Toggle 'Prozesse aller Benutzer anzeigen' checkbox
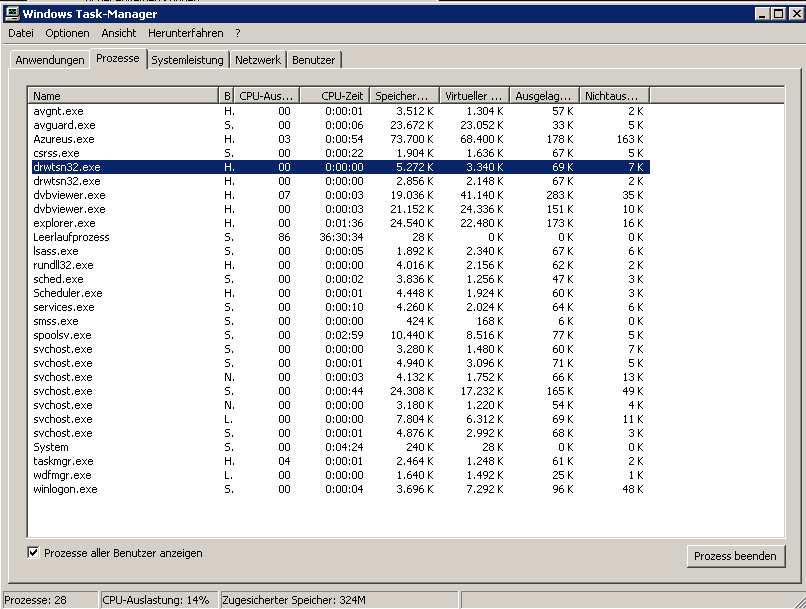This screenshot has width=806, height=609. 33,552
